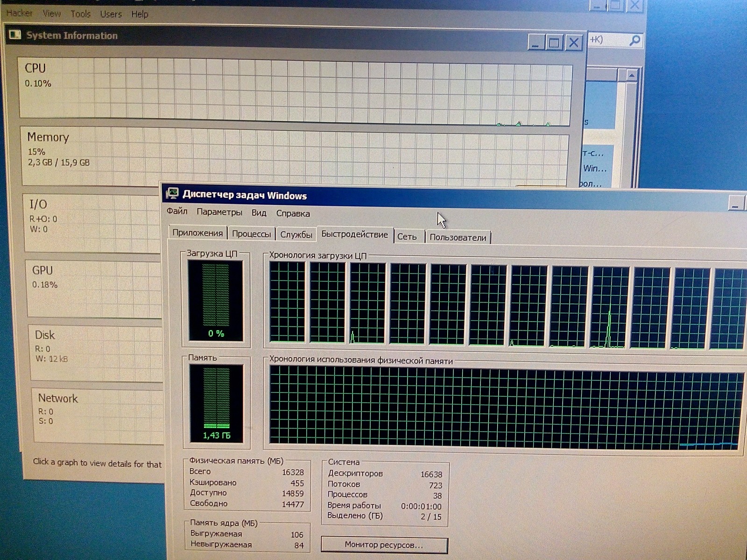Minimize the System Information window
This screenshot has height=560, width=747.
(536, 42)
